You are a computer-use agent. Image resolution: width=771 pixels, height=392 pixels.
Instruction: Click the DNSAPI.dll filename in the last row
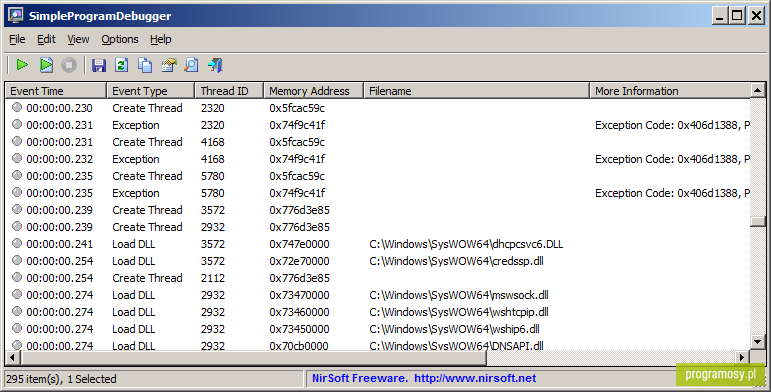pyautogui.click(x=456, y=345)
